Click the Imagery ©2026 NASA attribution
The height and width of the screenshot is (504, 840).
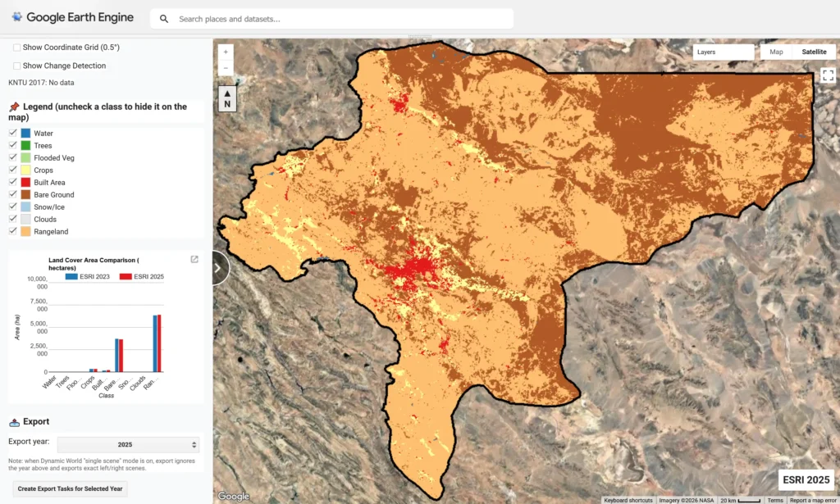pyautogui.click(x=687, y=500)
